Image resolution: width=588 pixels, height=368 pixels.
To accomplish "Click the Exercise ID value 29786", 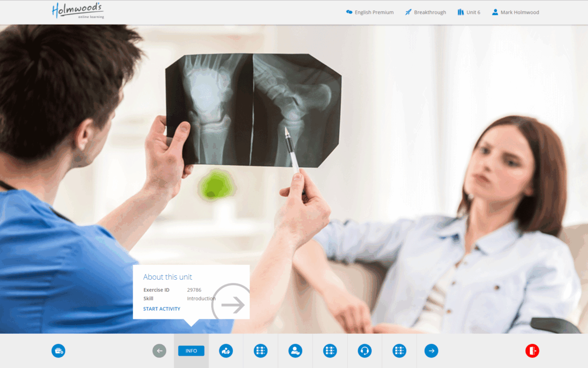I will pos(194,290).
